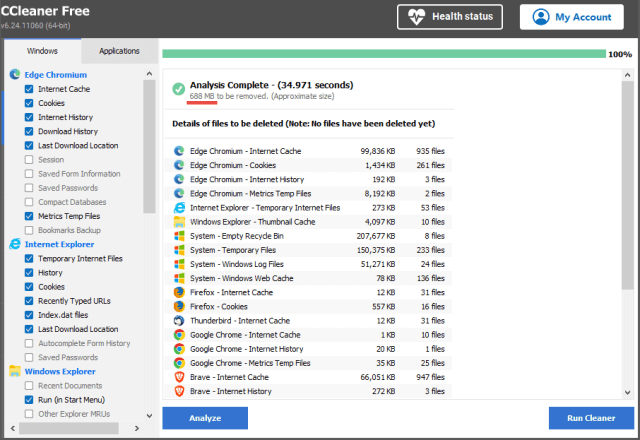
Task: Click Brave icon beside Brave - Internet Cache
Action: [x=179, y=377]
